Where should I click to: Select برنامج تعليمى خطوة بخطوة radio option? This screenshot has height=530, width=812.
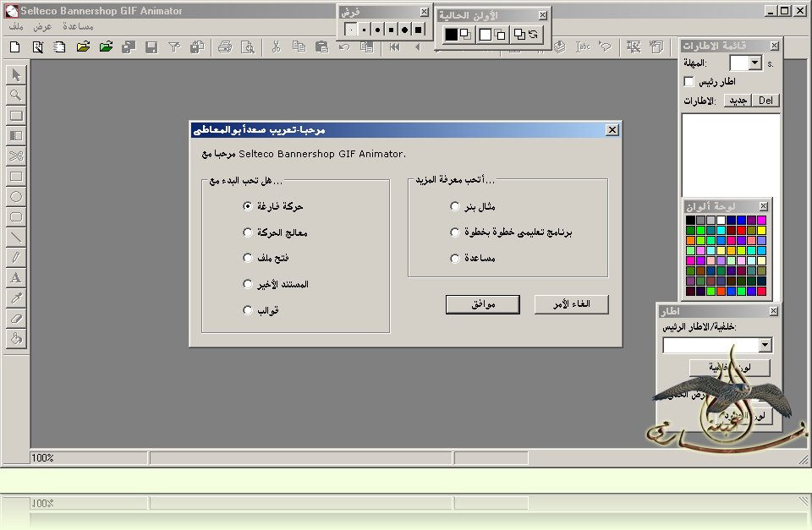click(455, 232)
